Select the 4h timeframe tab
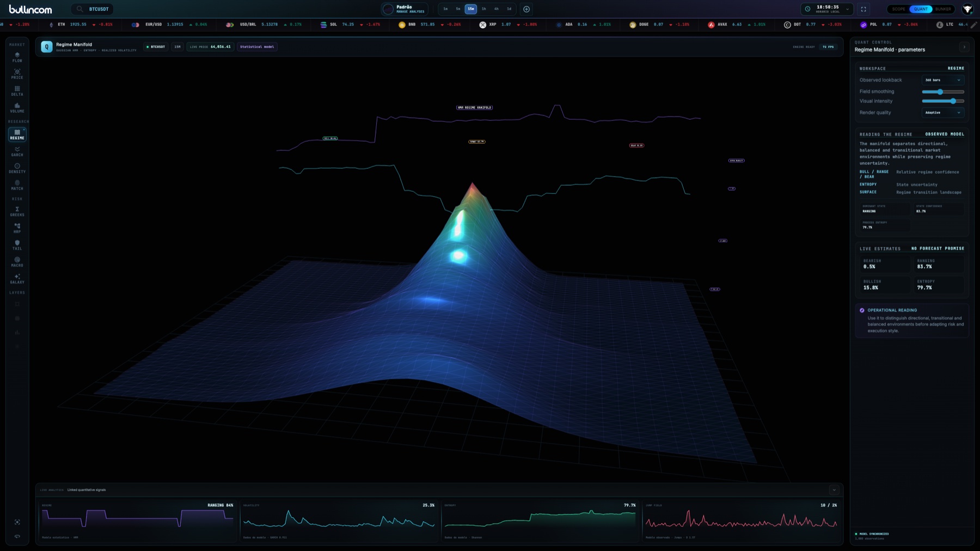The width and height of the screenshot is (980, 551). [496, 9]
